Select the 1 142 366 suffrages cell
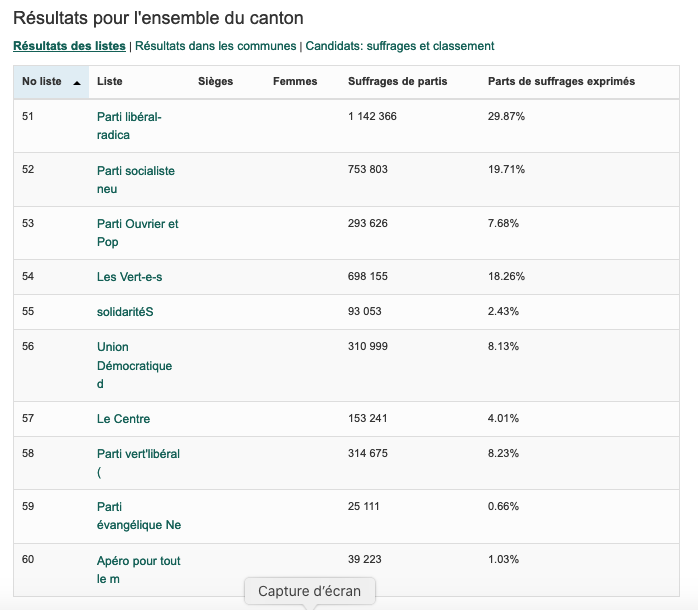 point(372,116)
